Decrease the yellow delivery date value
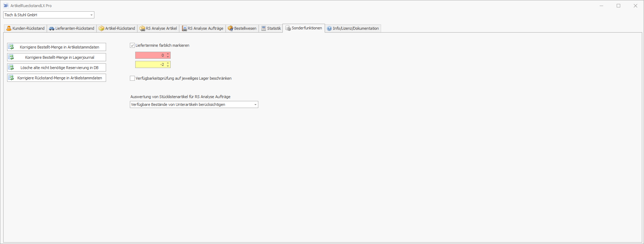Screen dimensions: 644x244 [x=168, y=66]
